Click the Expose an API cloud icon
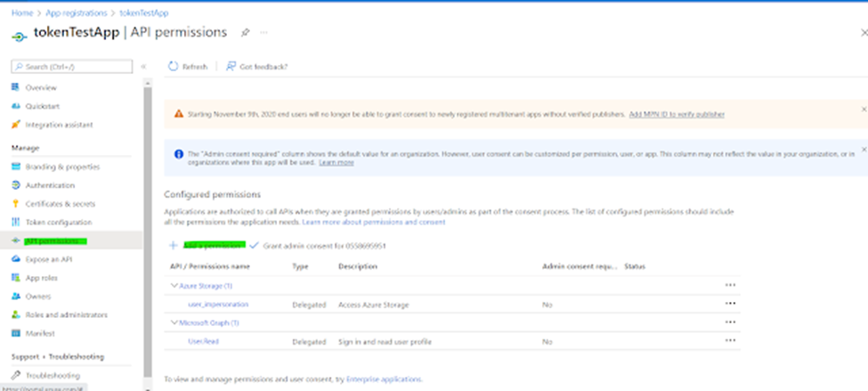This screenshot has height=391, width=868. click(x=15, y=259)
